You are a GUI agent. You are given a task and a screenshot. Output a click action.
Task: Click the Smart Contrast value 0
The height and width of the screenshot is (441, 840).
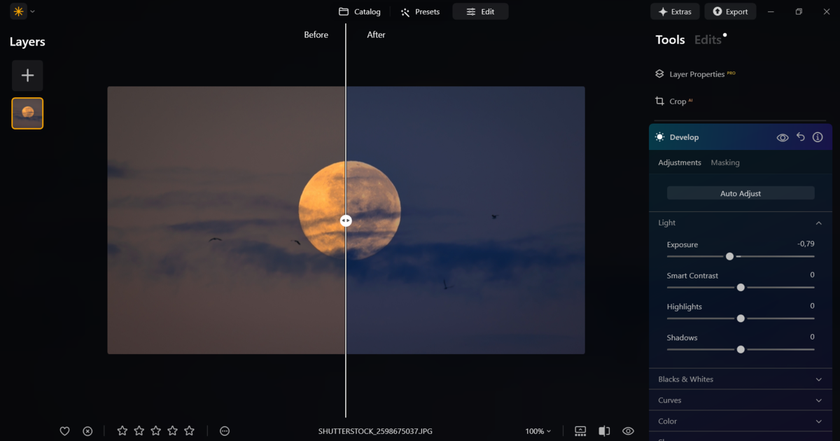812,275
